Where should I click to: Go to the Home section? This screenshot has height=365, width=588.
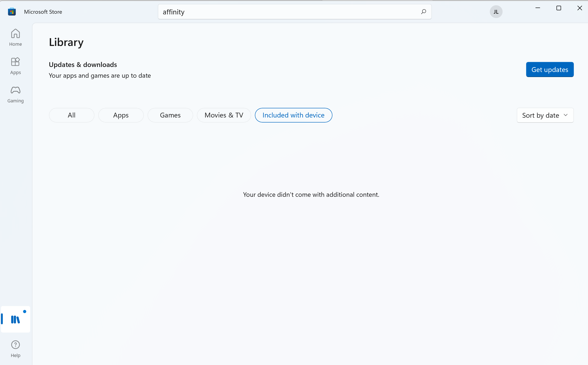pos(16,37)
